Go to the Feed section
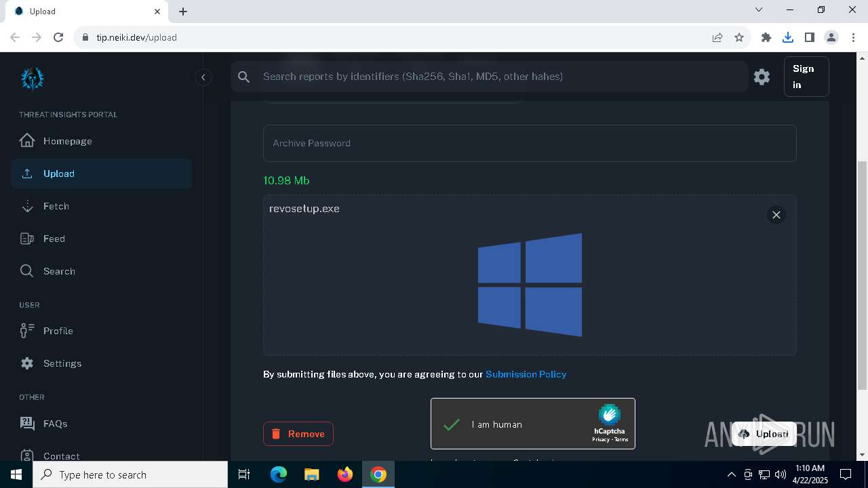 102,239
